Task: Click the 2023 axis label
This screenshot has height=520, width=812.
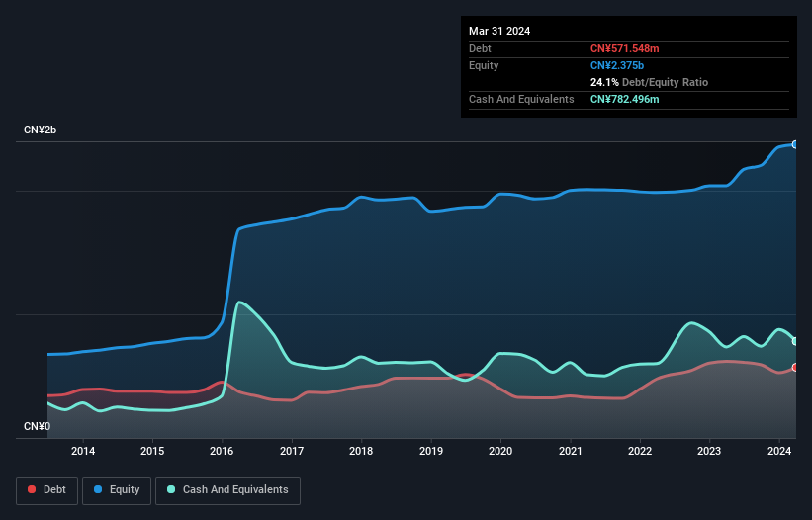Action: [709, 451]
